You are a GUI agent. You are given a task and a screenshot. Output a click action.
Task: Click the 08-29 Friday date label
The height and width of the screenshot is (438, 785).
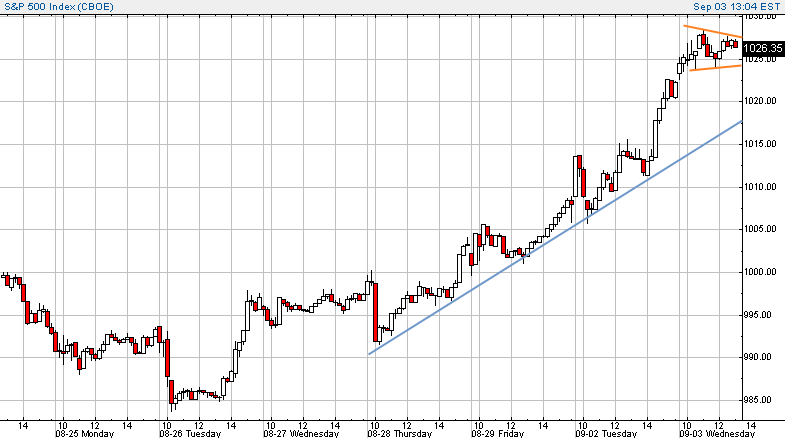497,433
